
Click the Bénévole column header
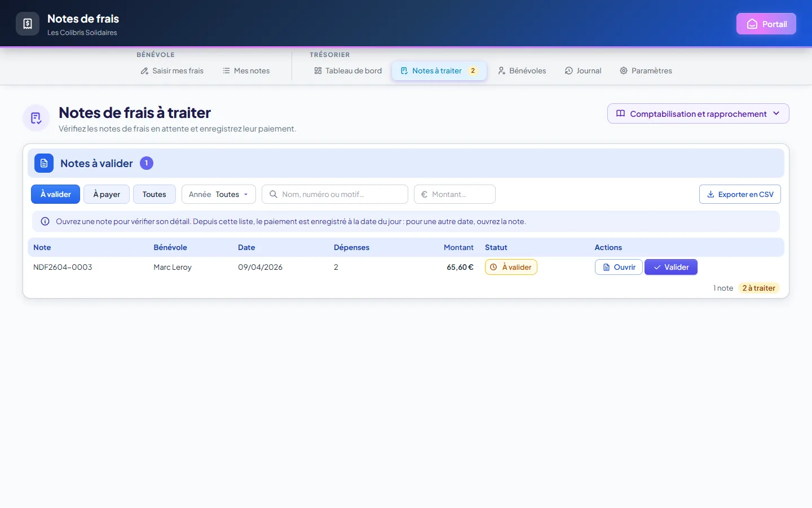[170, 247]
